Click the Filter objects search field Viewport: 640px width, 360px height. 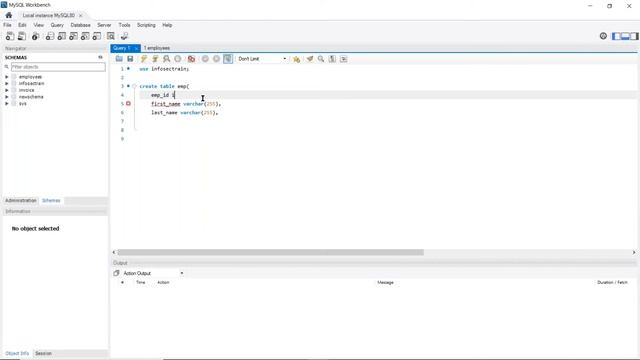58,67
